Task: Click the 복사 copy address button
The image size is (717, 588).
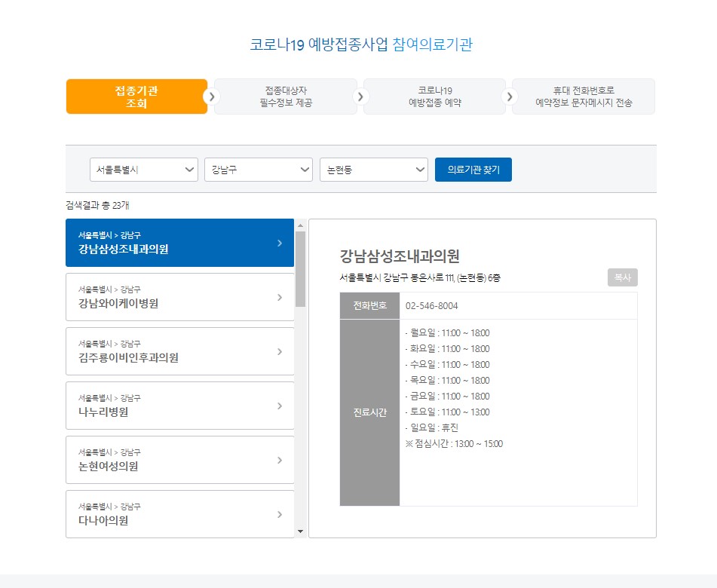Action: click(x=622, y=277)
